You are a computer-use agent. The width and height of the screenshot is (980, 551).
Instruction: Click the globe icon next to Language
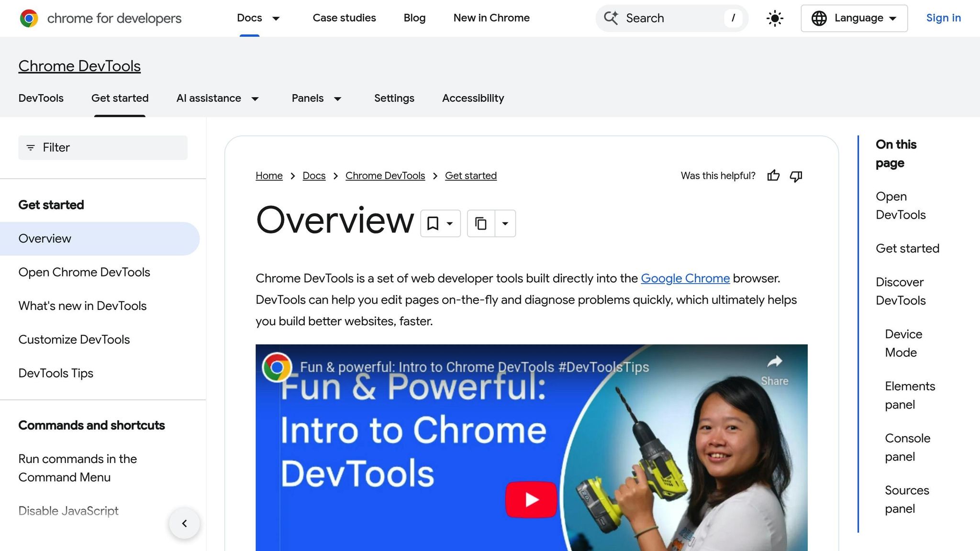pos(819,18)
